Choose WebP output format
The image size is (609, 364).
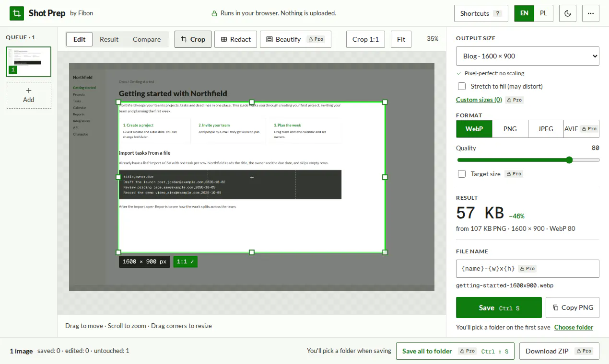(x=474, y=129)
